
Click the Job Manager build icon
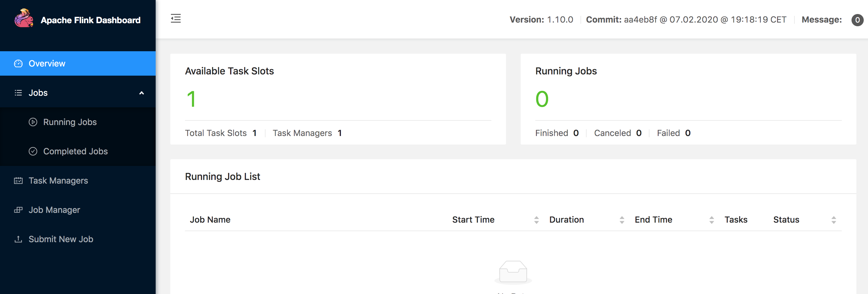pos(18,210)
